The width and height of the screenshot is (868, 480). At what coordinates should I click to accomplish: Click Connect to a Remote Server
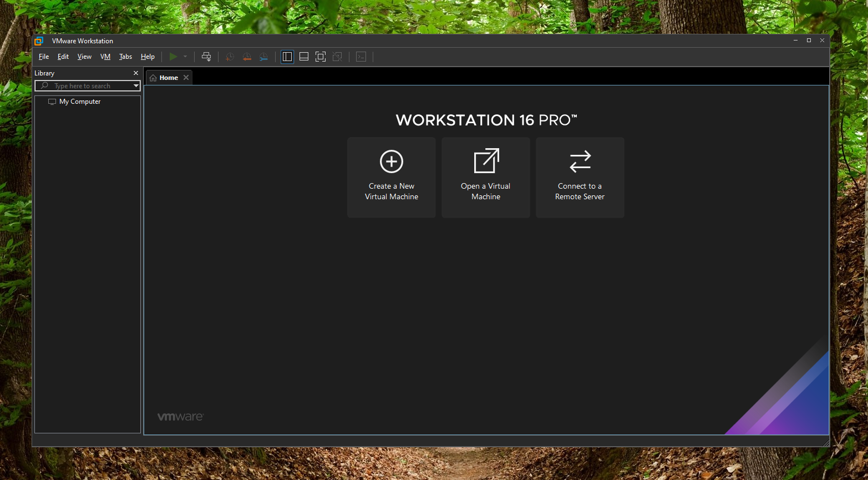point(579,177)
